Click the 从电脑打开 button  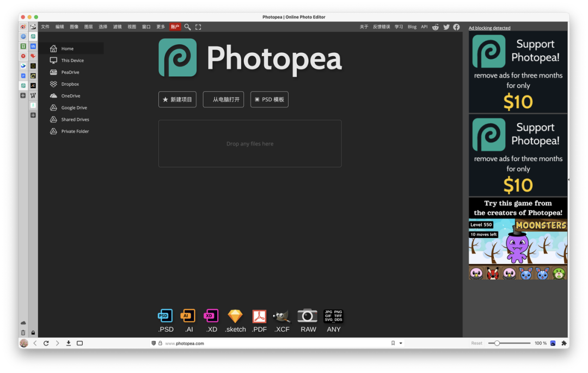224,99
